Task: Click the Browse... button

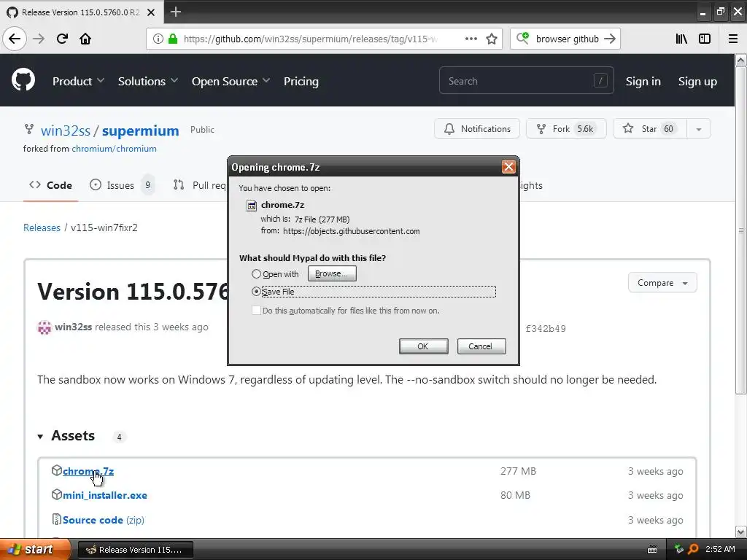Action: 332,274
